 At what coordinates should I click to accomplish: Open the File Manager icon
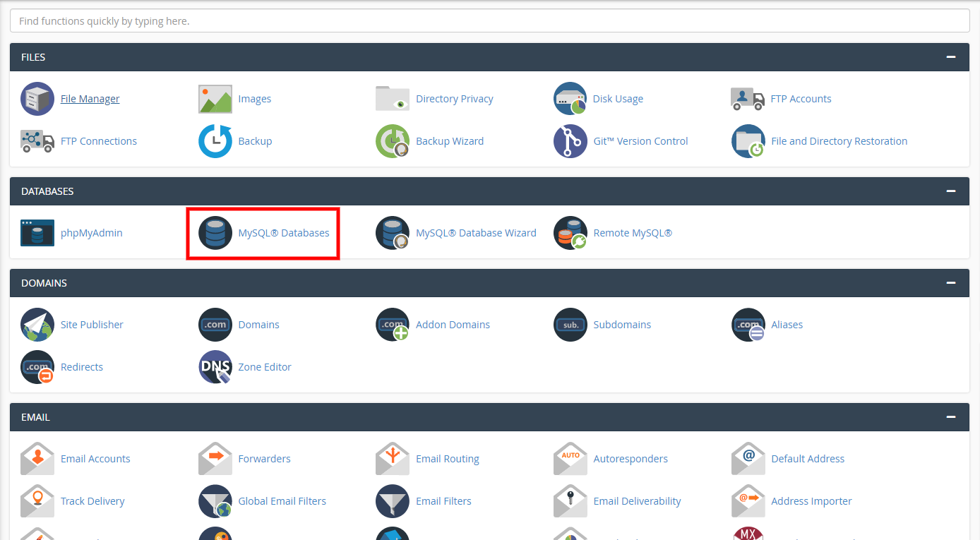[x=37, y=99]
